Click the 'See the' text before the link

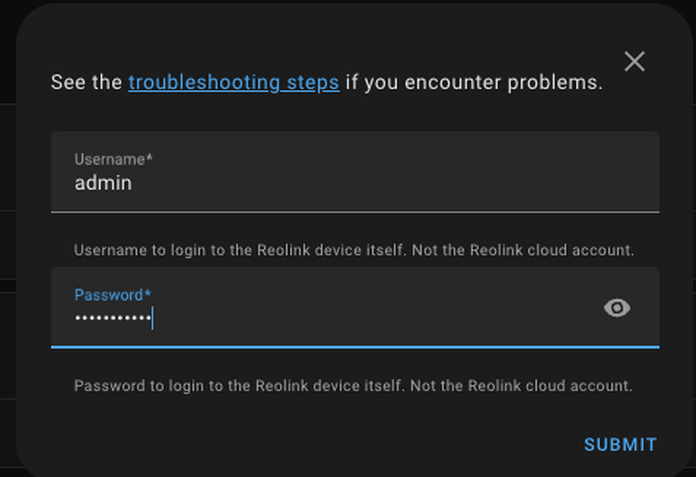point(86,83)
